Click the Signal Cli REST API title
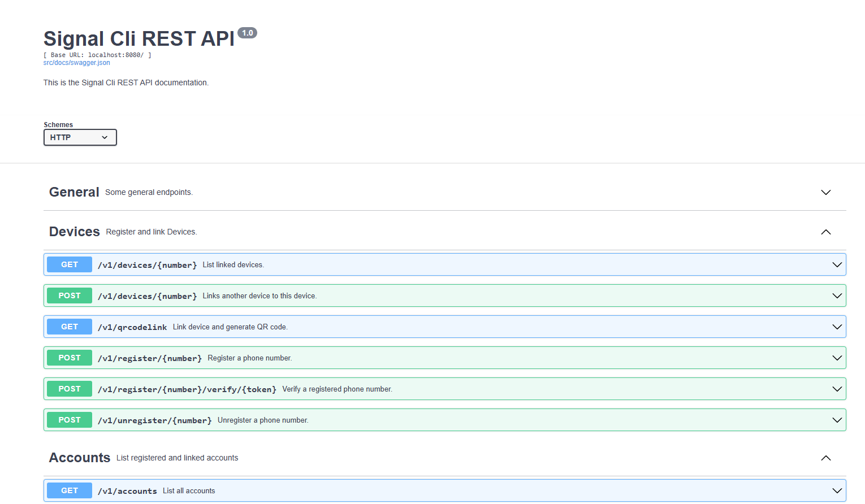The image size is (865, 504). coord(139,38)
